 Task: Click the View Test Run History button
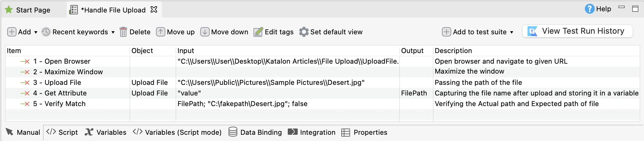[x=577, y=31]
